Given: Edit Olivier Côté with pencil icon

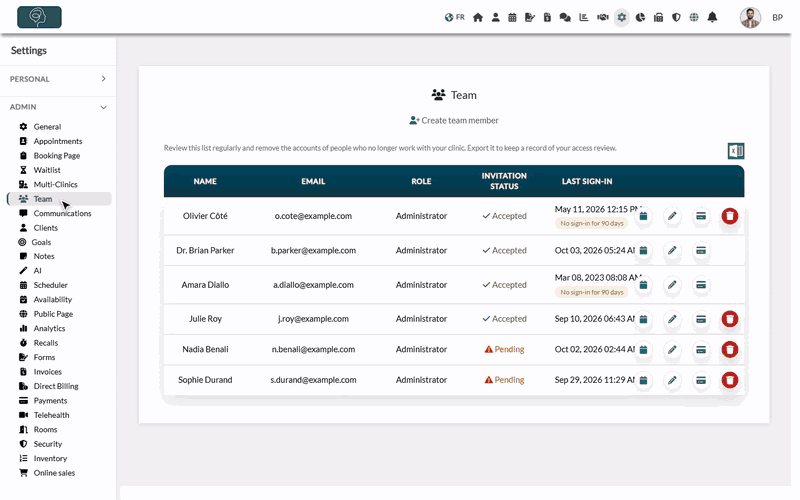Looking at the screenshot, I should pos(672,216).
